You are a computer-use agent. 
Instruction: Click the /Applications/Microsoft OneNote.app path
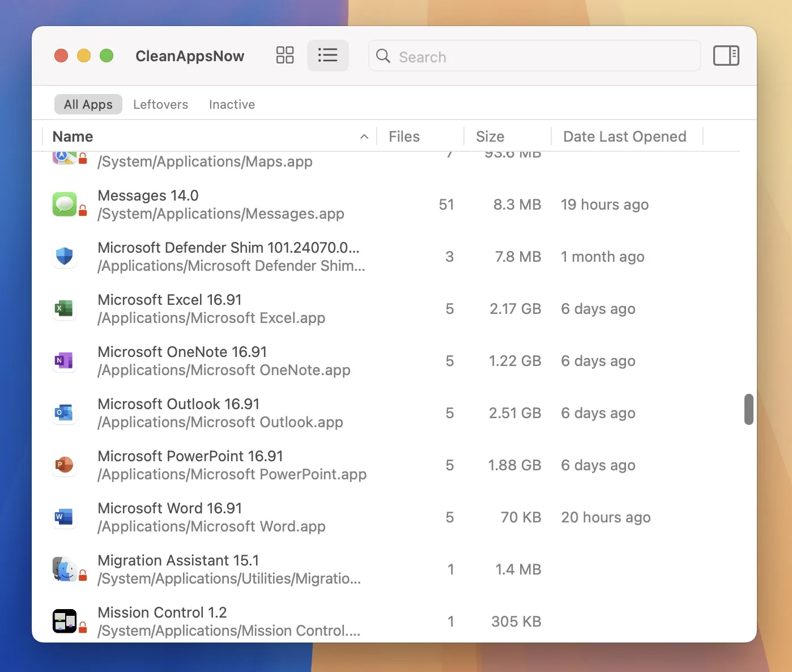224,370
